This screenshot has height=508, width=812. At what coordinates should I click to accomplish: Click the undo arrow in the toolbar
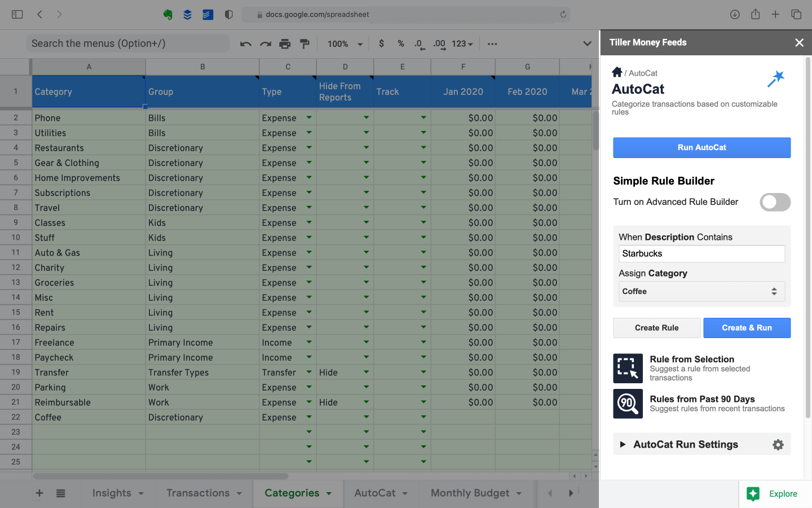point(245,44)
